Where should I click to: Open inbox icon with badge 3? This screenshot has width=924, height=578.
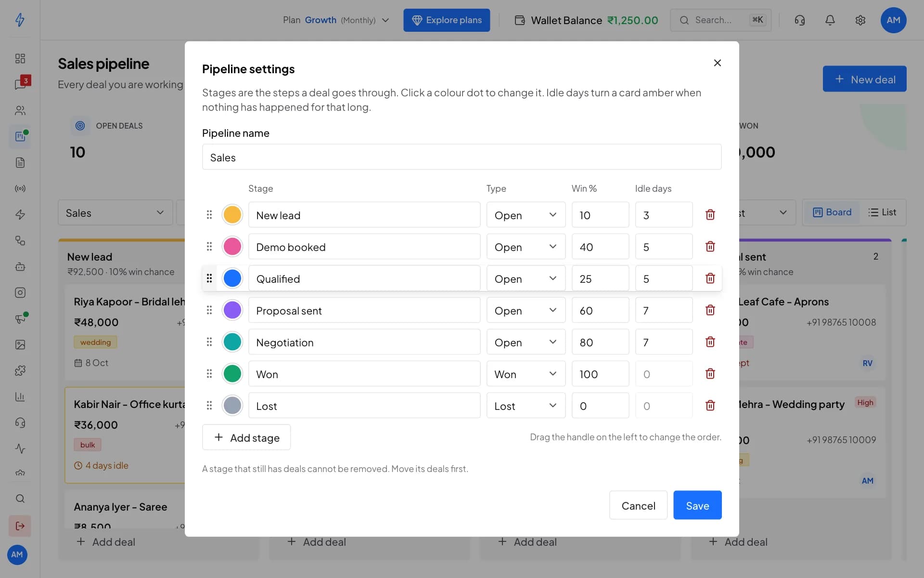[x=20, y=84]
